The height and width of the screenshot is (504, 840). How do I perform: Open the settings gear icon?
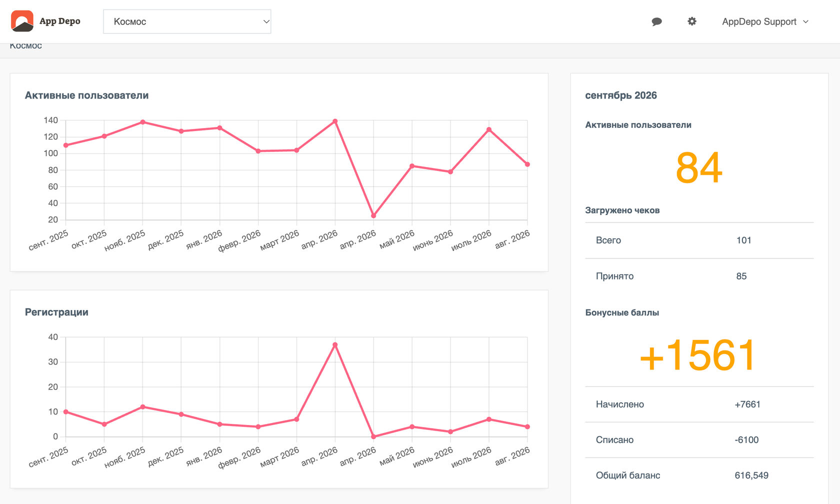point(692,21)
